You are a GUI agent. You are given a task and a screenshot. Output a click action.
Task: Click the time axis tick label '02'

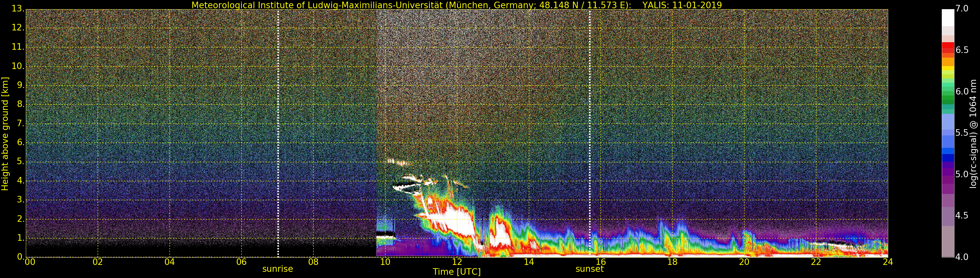(98, 262)
